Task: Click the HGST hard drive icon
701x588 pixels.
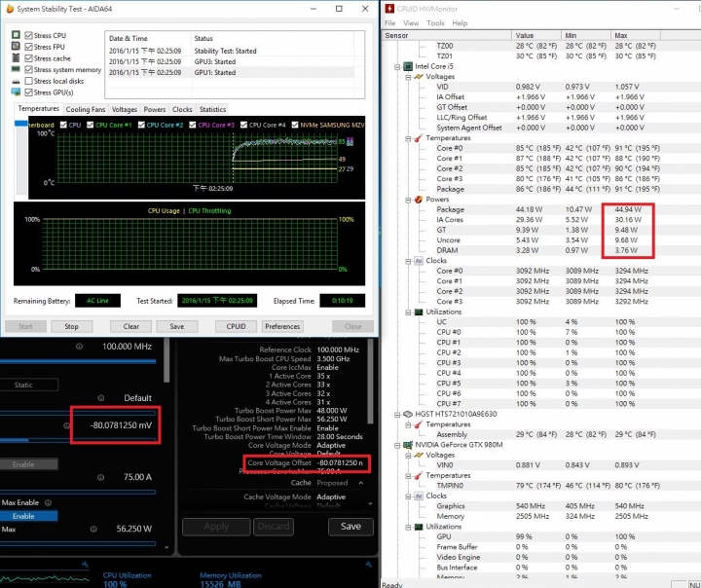Action: click(x=408, y=414)
